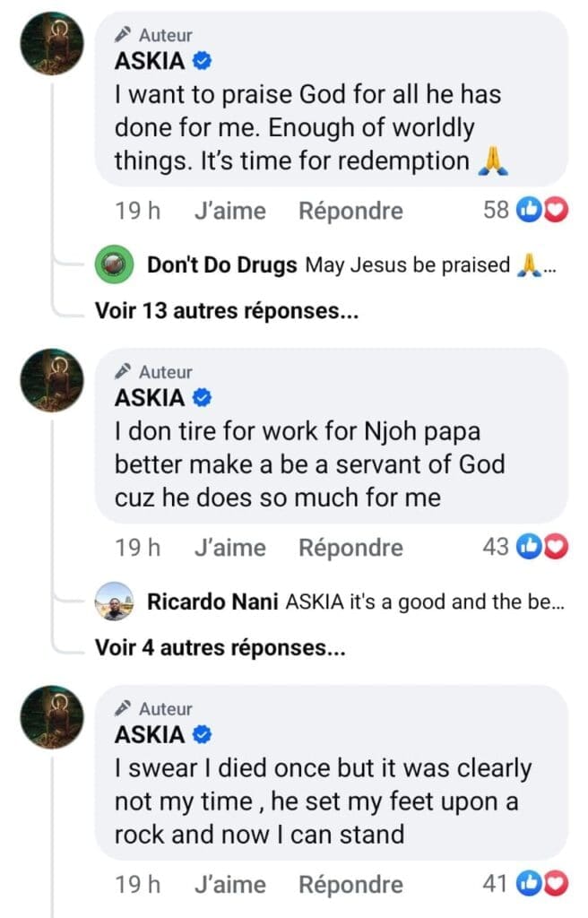Toggle J'aime on the died once comment

229,884
